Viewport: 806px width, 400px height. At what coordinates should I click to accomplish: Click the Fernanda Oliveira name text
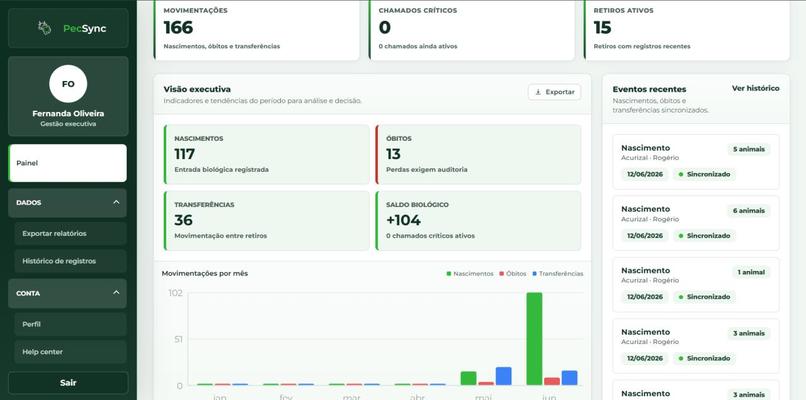point(68,114)
